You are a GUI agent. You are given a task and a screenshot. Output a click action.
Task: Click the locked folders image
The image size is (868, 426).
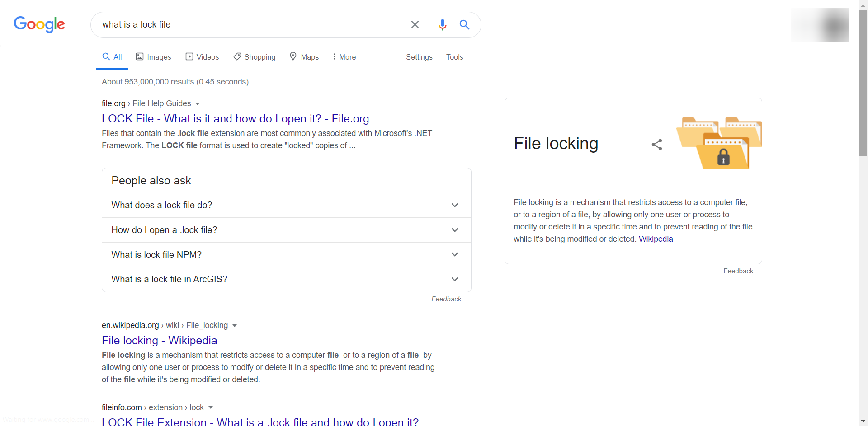pyautogui.click(x=719, y=143)
